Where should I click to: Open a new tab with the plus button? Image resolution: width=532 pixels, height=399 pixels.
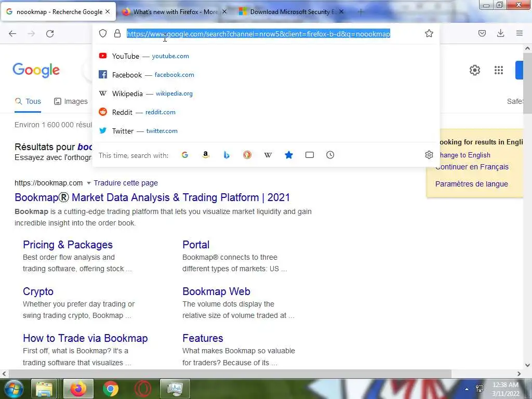pyautogui.click(x=361, y=12)
